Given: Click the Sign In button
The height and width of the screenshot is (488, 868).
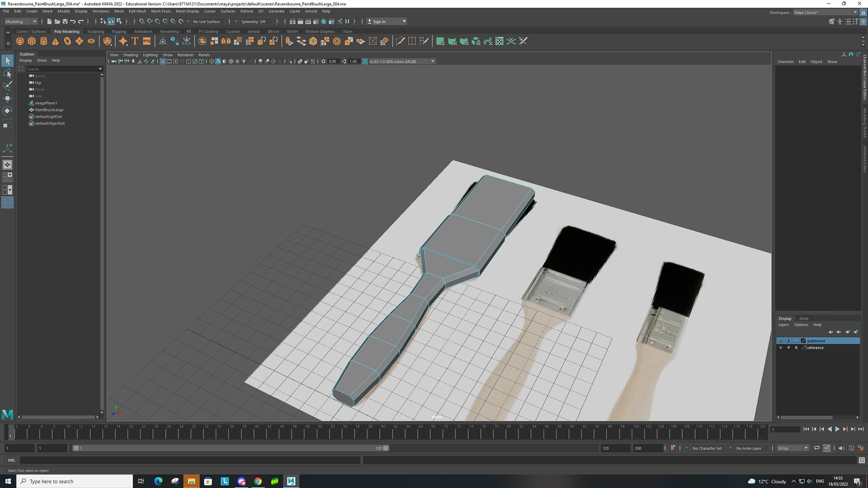Looking at the screenshot, I should [379, 21].
